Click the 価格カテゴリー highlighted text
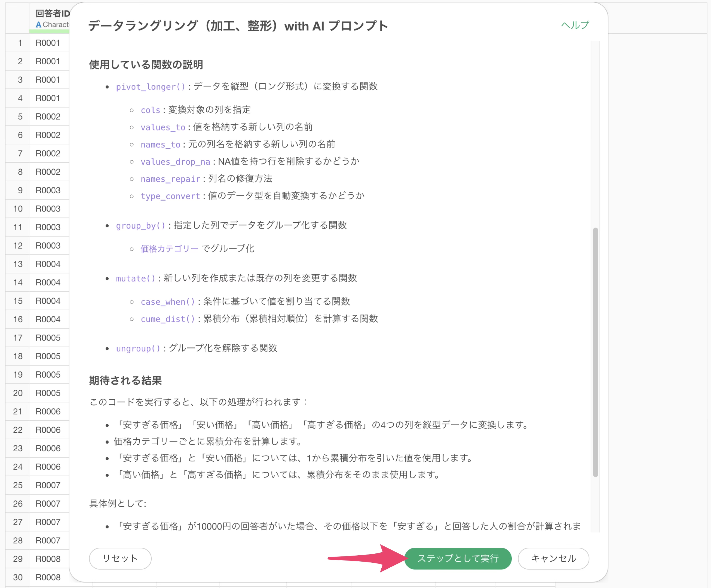711x588 pixels. [169, 249]
